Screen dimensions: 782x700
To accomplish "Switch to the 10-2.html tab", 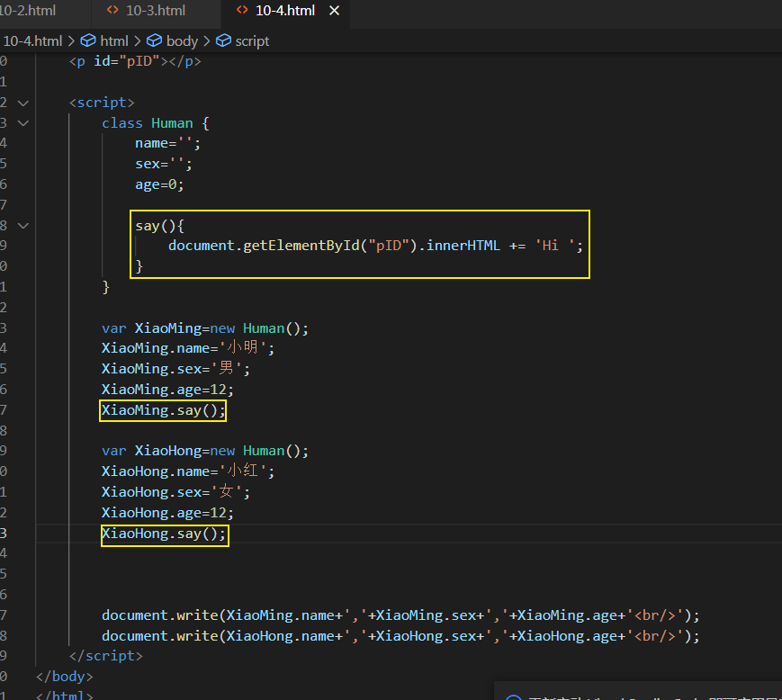I will pos(28,11).
